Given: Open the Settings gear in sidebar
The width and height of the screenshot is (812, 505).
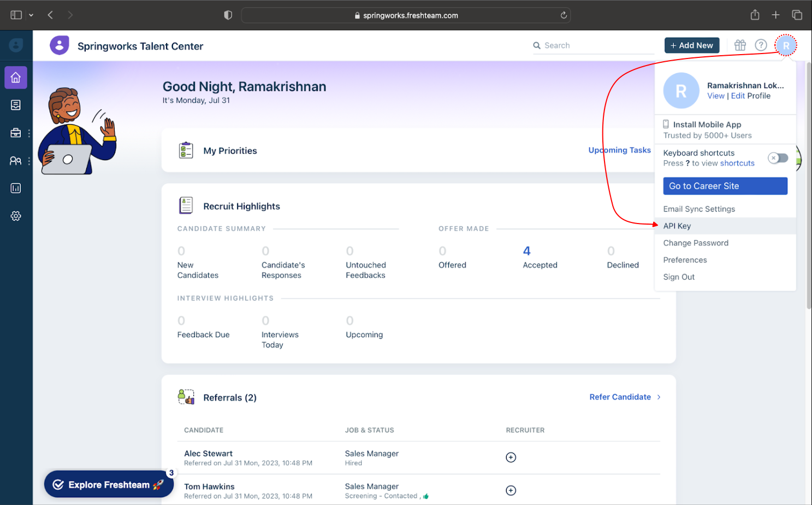Looking at the screenshot, I should point(16,216).
